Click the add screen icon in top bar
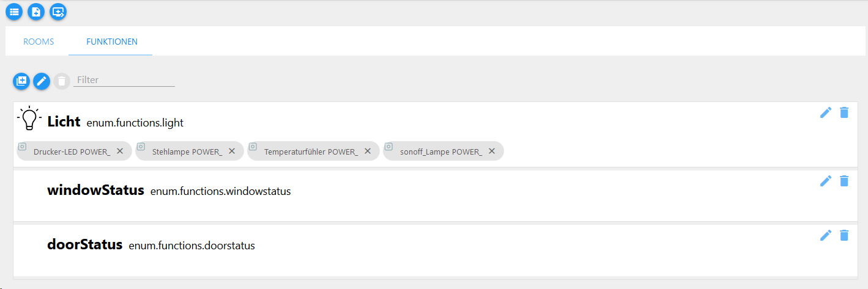This screenshot has height=289, width=868. (58, 12)
